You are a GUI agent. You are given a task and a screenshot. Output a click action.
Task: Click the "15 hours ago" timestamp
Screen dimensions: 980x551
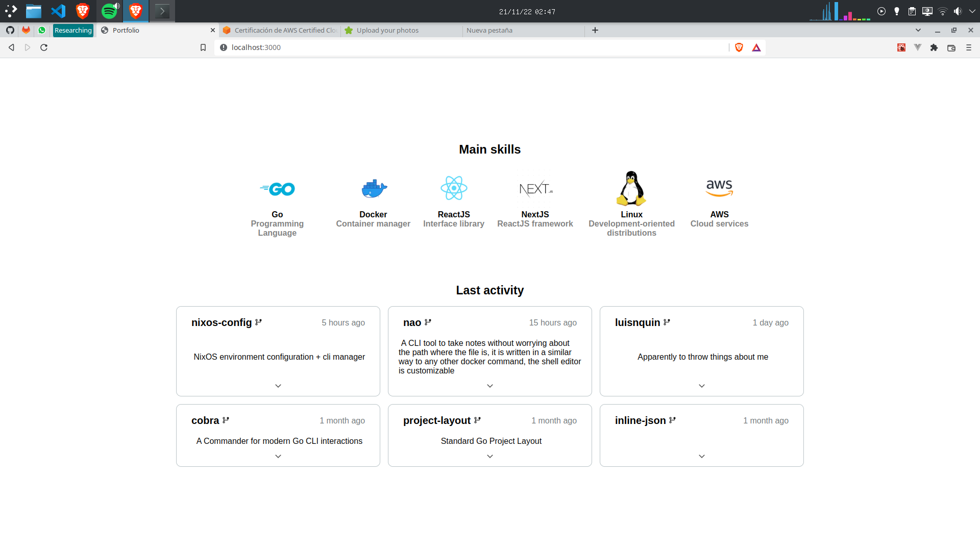tap(553, 322)
